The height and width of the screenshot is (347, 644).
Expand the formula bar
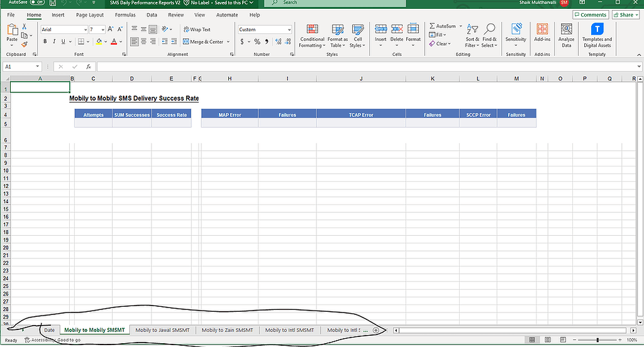point(639,67)
